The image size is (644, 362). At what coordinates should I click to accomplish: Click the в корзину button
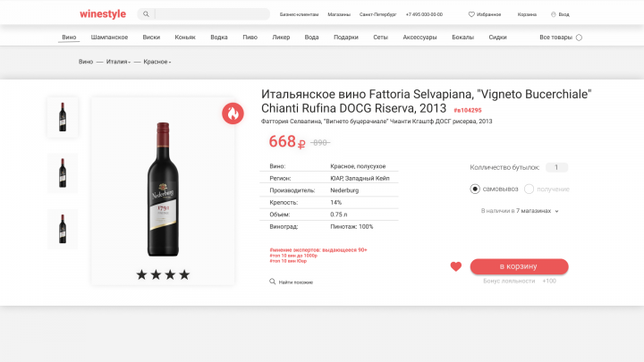click(519, 266)
